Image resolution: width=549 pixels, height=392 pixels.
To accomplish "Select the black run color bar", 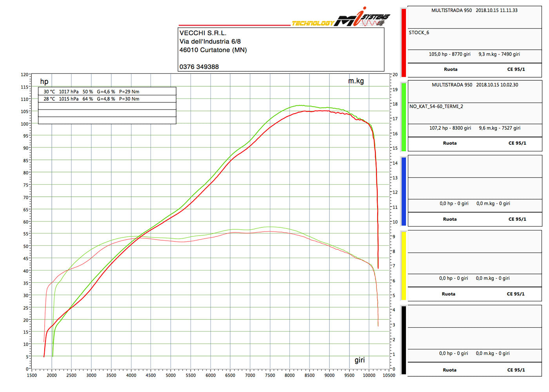I will click(x=404, y=340).
